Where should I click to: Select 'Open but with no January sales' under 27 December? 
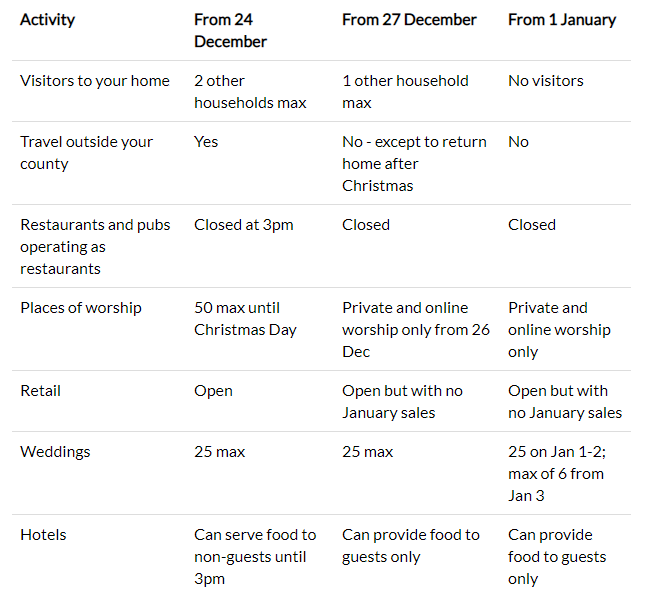pos(402,402)
